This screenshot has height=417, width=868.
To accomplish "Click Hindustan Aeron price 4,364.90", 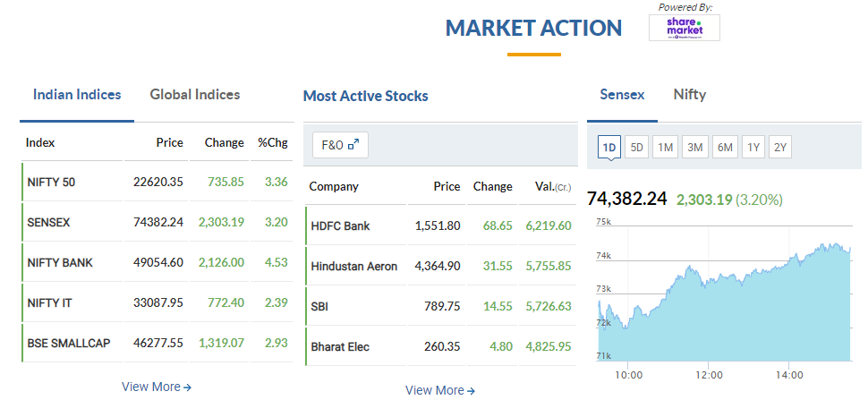I will coord(438,267).
